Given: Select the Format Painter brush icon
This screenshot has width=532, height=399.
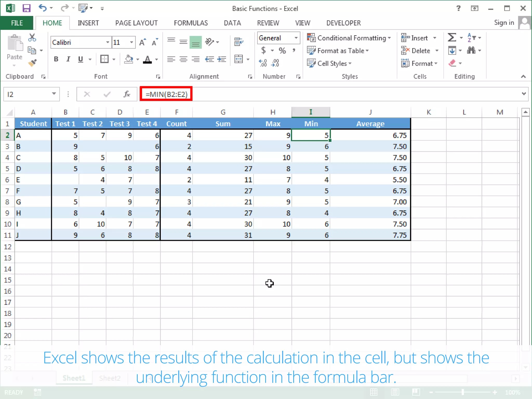Looking at the screenshot, I should [x=32, y=63].
